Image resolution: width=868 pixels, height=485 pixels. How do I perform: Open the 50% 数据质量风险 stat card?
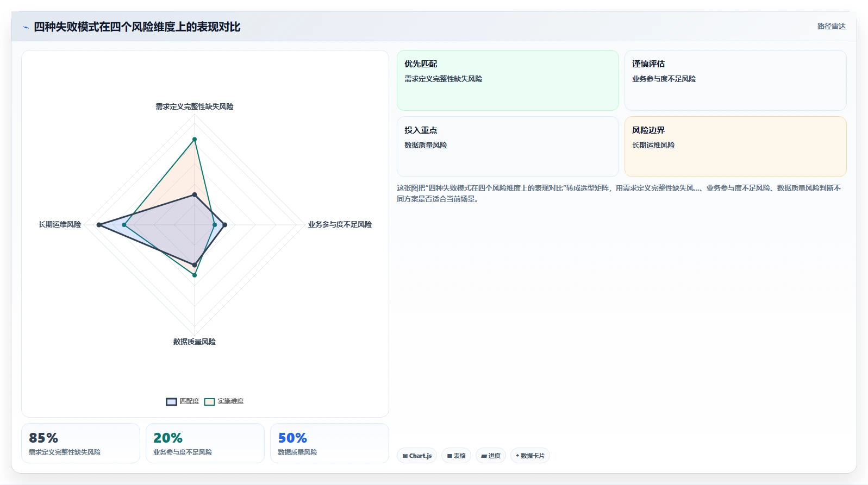click(329, 443)
